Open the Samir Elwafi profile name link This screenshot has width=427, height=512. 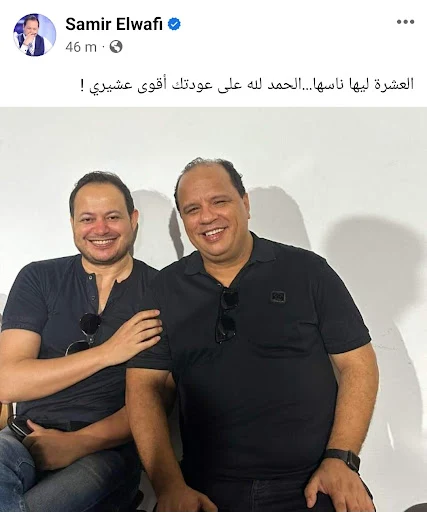point(114,24)
